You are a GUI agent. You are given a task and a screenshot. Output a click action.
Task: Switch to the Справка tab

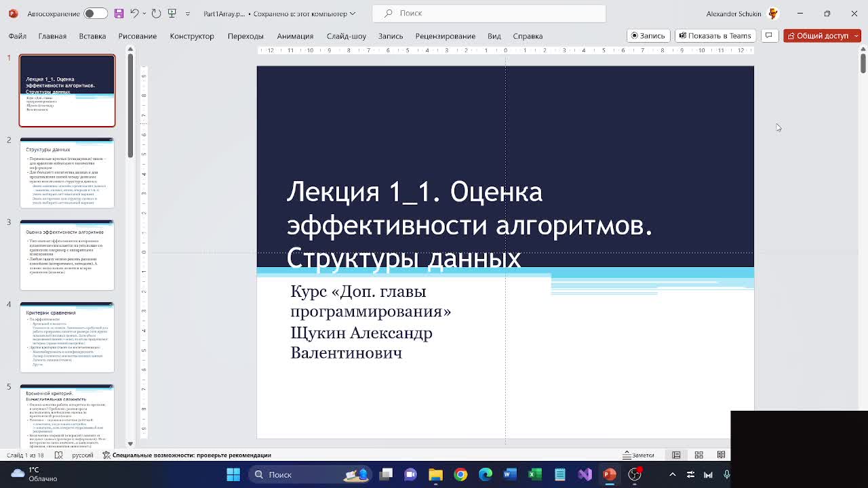point(528,36)
